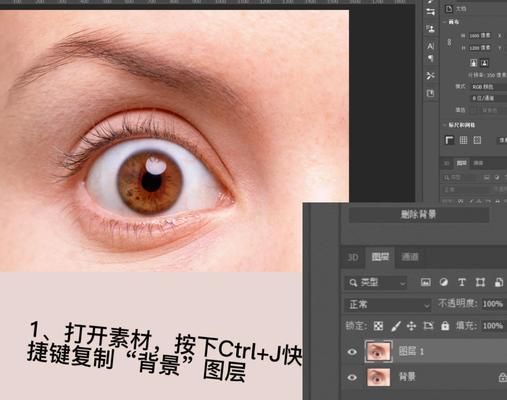Click the eye photo on the canvas
This screenshot has width=507, height=400.
[x=174, y=141]
